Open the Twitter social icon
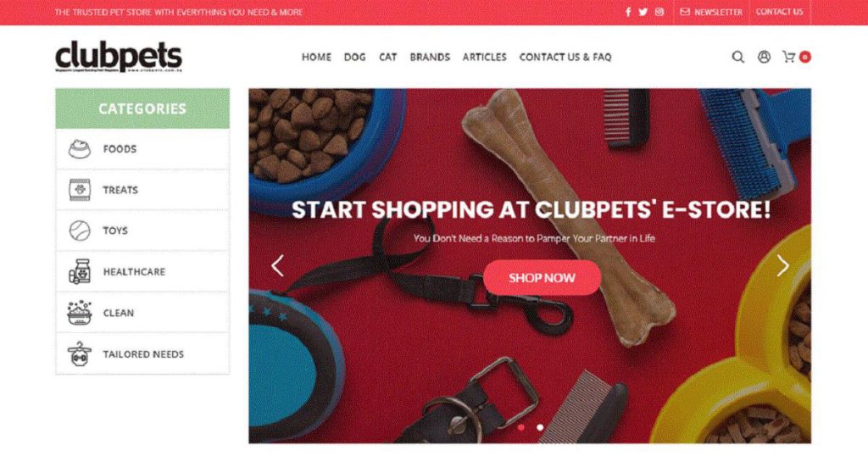Image resolution: width=868 pixels, height=456 pixels. coord(643,12)
